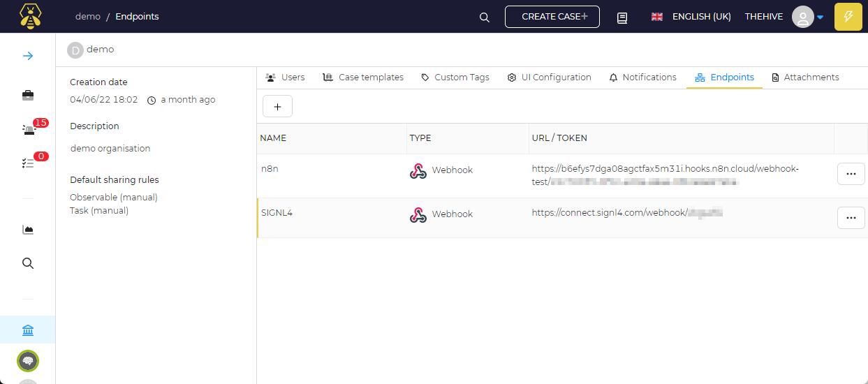Open dashboards chart icon in sidebar
This screenshot has height=384, width=868.
point(28,230)
